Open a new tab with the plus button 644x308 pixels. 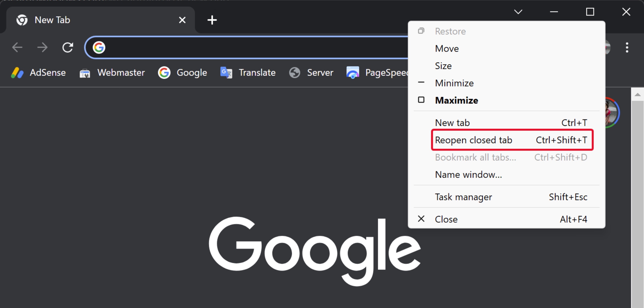tap(212, 20)
